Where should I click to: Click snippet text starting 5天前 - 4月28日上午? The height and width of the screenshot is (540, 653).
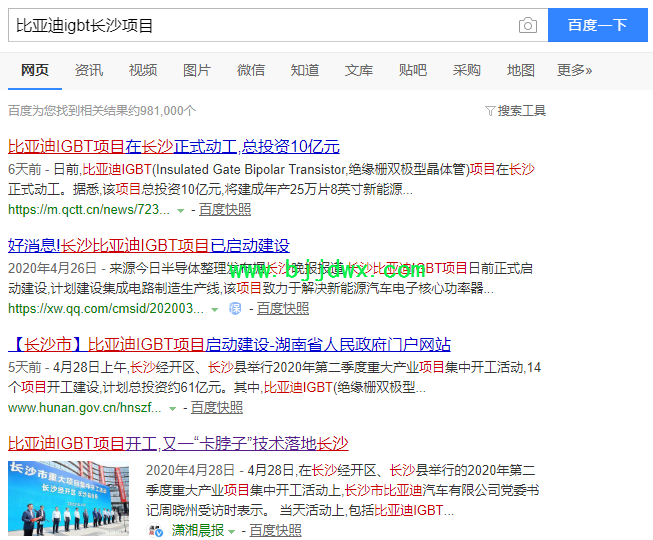[274, 377]
